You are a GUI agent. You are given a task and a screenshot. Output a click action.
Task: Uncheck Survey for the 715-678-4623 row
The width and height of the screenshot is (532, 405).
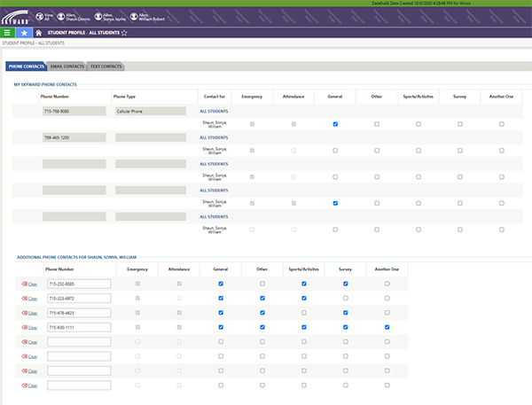click(346, 313)
